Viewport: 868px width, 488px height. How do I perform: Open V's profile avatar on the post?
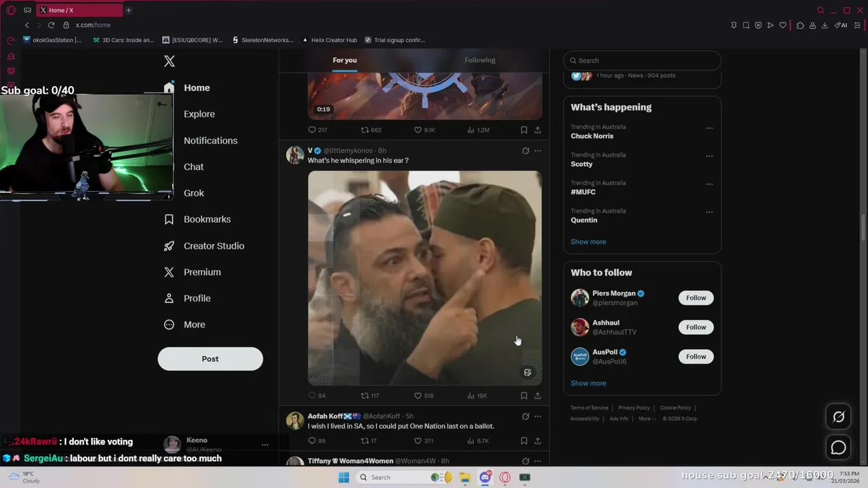(295, 155)
